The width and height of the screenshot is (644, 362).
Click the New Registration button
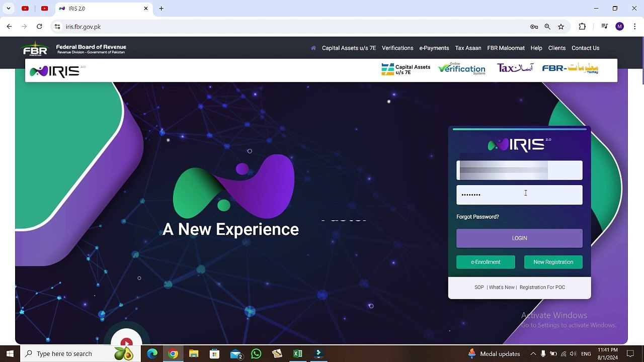553,262
